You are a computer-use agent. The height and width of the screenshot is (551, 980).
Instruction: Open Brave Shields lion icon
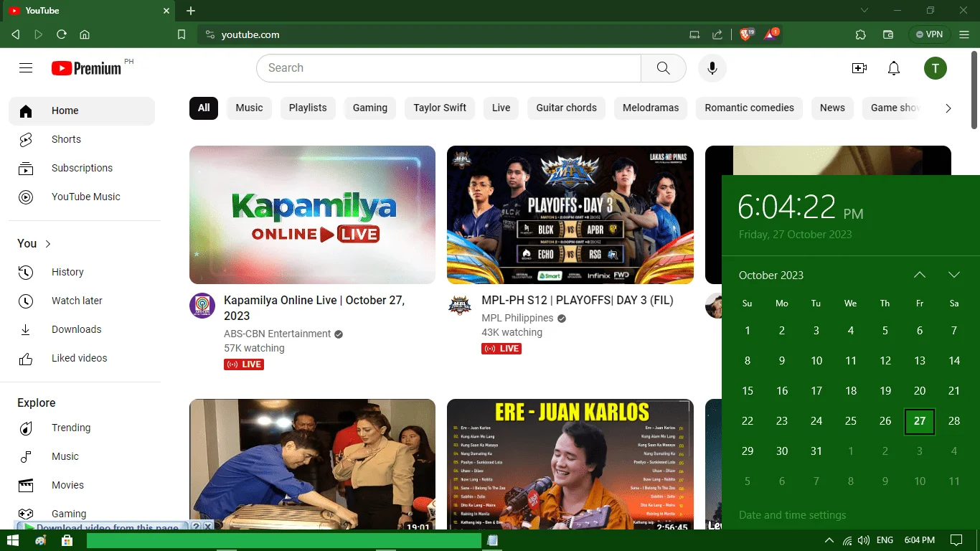coord(746,34)
